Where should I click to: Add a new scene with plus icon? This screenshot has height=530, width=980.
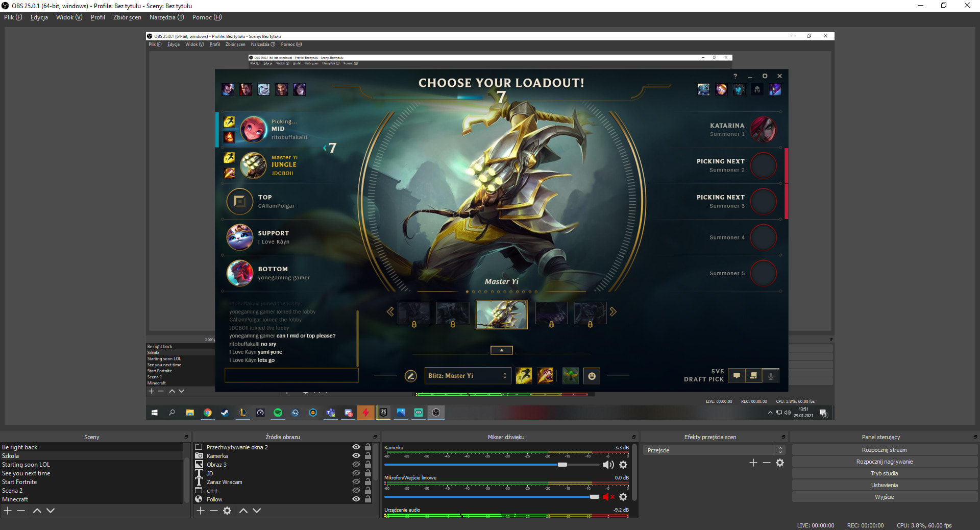8,511
